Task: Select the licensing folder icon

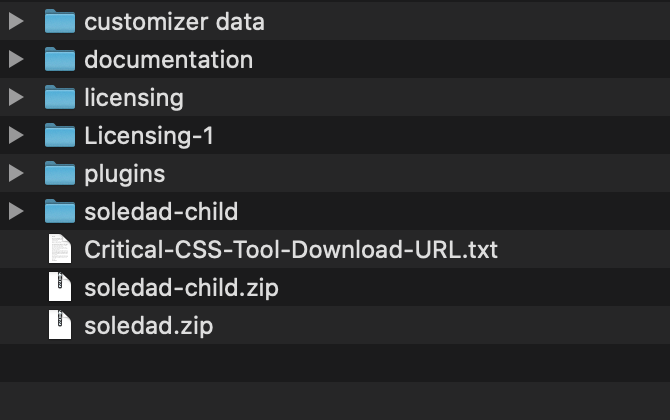Action: (x=60, y=97)
